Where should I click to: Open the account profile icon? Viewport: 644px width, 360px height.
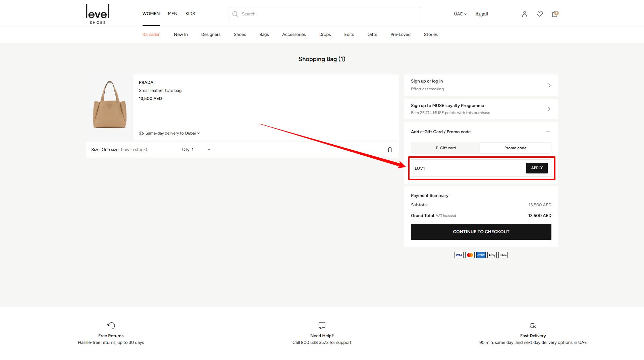pyautogui.click(x=525, y=14)
